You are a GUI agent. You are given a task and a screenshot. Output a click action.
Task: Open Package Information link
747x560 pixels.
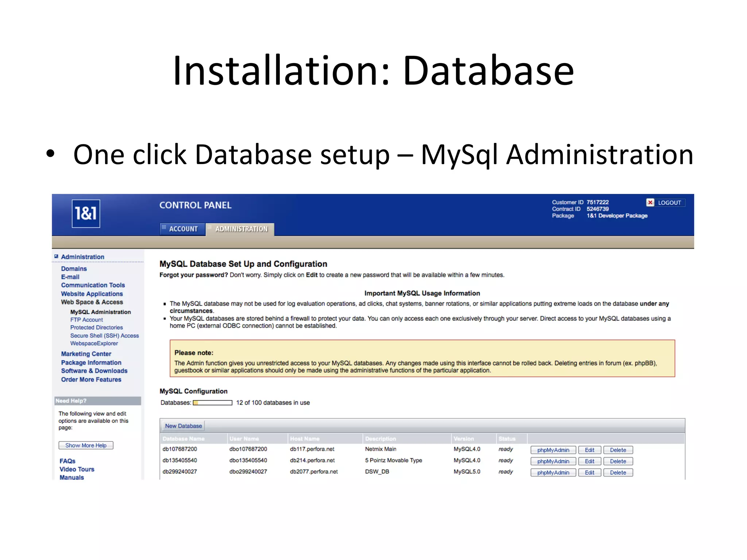click(x=91, y=363)
